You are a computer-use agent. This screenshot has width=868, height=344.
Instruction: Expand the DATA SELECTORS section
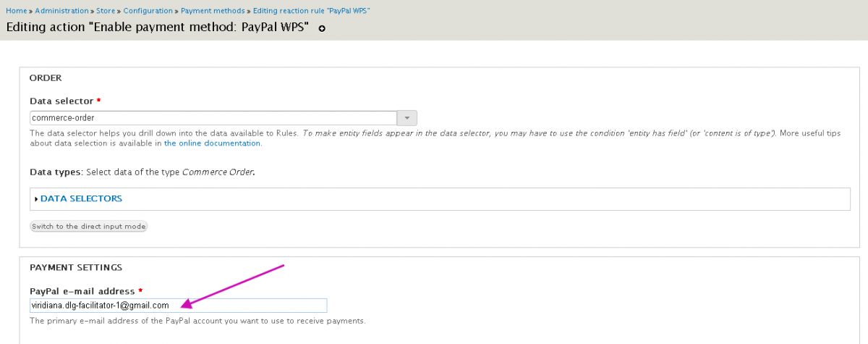[81, 198]
